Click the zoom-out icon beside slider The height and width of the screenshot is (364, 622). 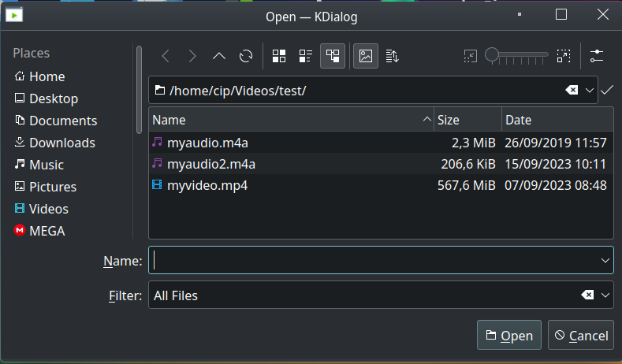click(471, 56)
